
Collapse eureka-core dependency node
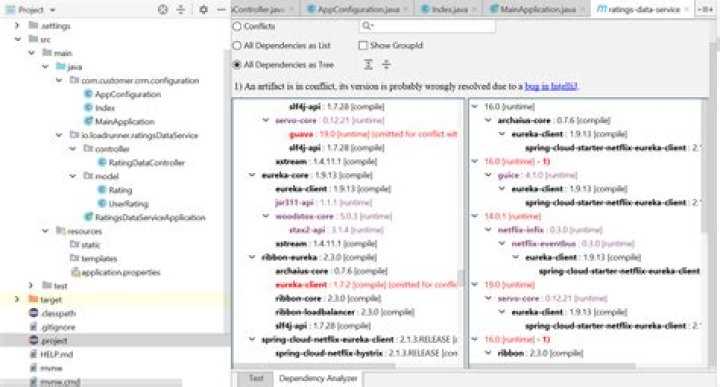[252, 175]
